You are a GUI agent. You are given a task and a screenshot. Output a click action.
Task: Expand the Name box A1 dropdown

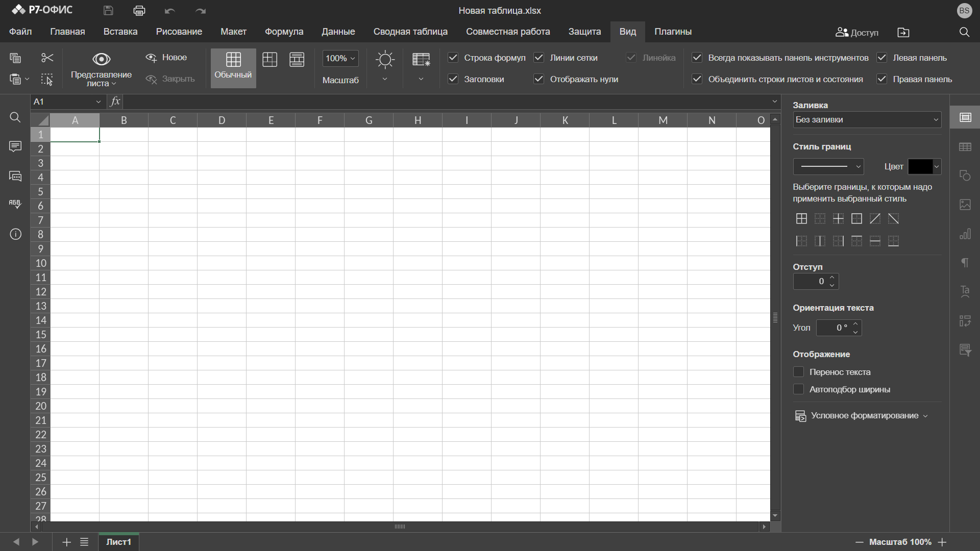click(99, 102)
